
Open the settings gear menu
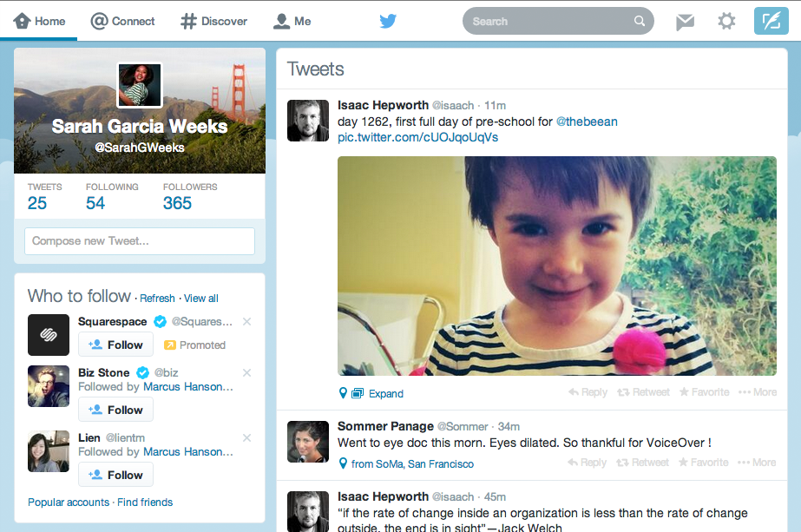726,21
